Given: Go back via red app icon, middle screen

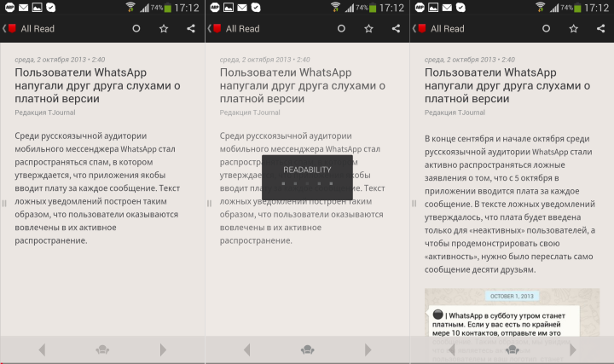Looking at the screenshot, I should click(x=217, y=28).
